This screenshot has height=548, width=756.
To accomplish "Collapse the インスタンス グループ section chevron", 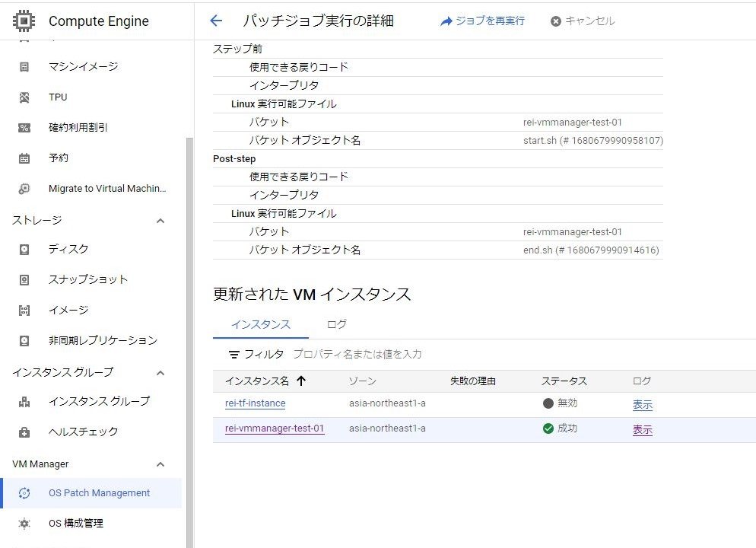I will 160,373.
